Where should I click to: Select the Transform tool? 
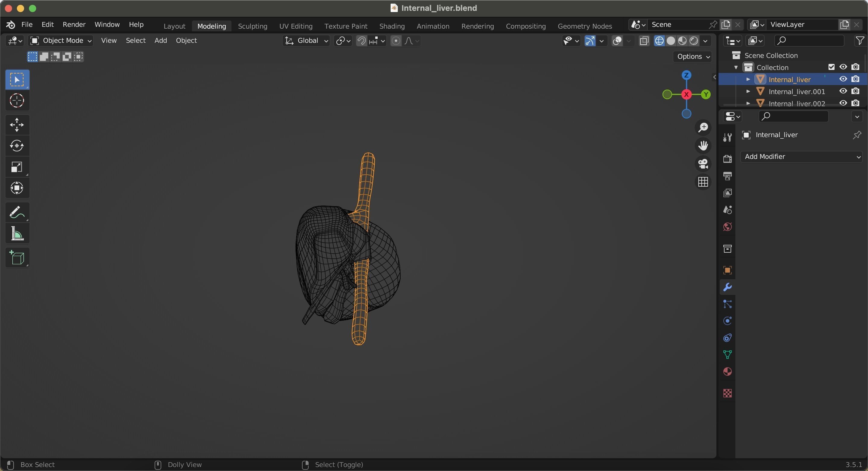[17, 188]
